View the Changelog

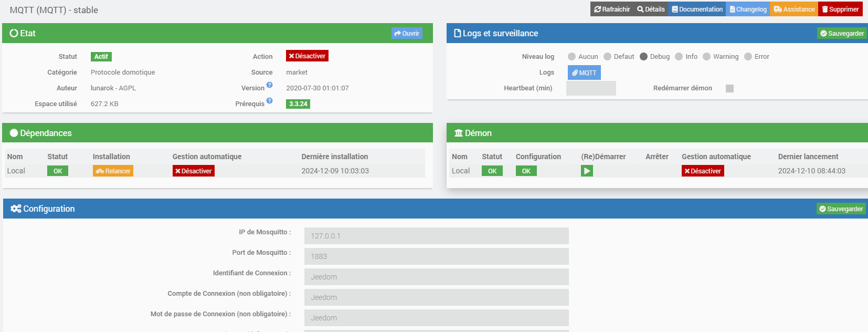(748, 9)
